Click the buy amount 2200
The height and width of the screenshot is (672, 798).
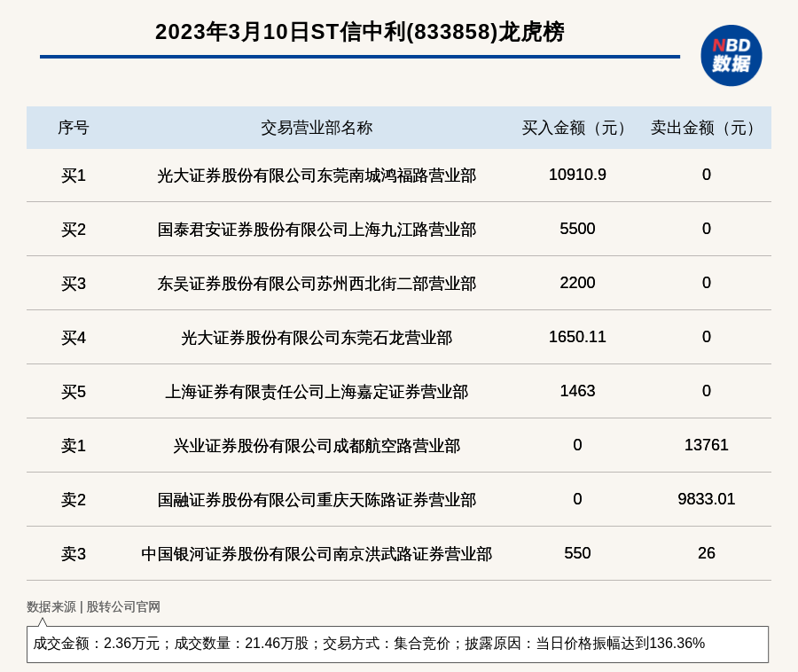click(577, 282)
